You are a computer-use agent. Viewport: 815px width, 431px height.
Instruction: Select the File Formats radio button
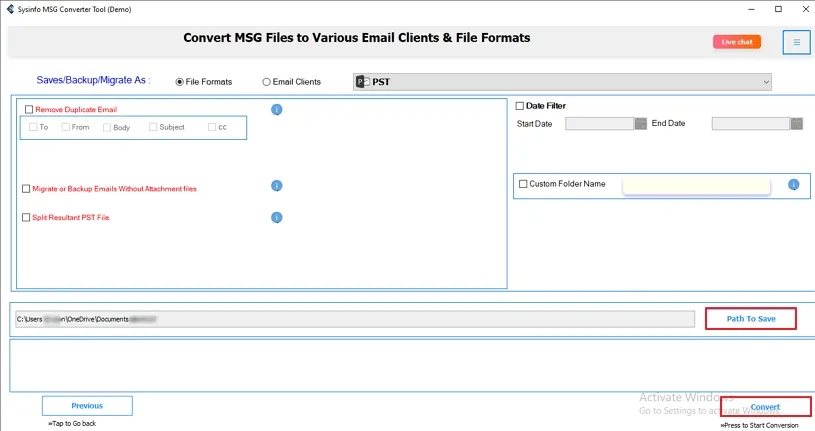click(x=179, y=82)
